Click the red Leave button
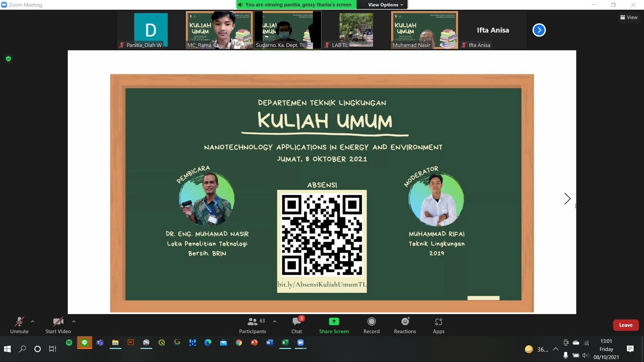Viewport: 644px width, 362px height. pyautogui.click(x=626, y=325)
